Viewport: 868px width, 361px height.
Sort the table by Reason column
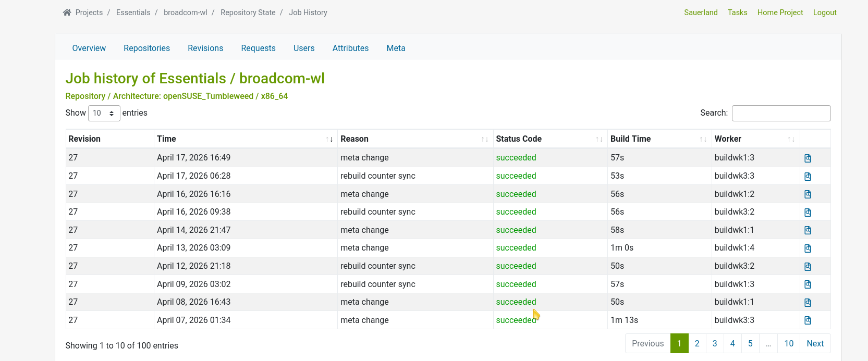point(414,139)
